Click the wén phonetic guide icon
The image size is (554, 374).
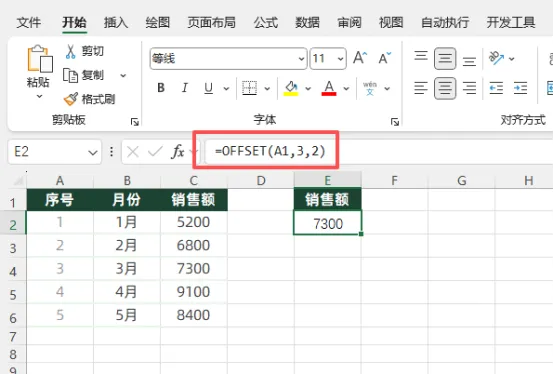(370, 88)
